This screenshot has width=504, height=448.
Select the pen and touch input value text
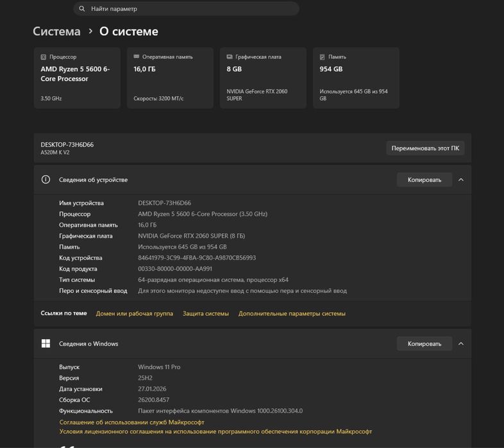click(x=242, y=290)
